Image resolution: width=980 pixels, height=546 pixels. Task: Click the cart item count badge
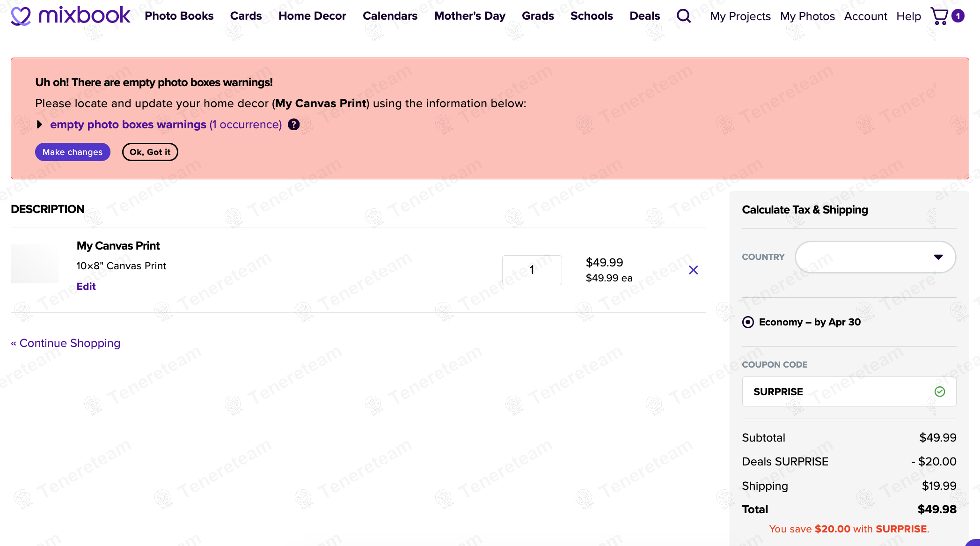tap(958, 16)
